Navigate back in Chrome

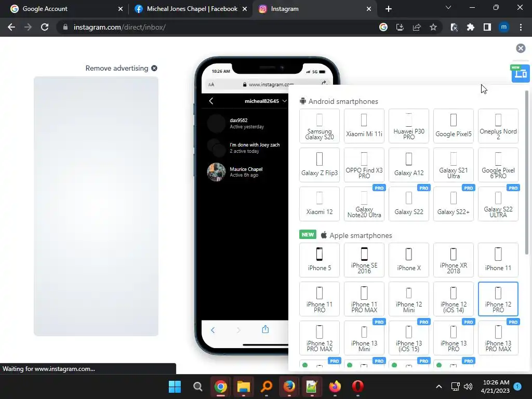click(x=11, y=27)
